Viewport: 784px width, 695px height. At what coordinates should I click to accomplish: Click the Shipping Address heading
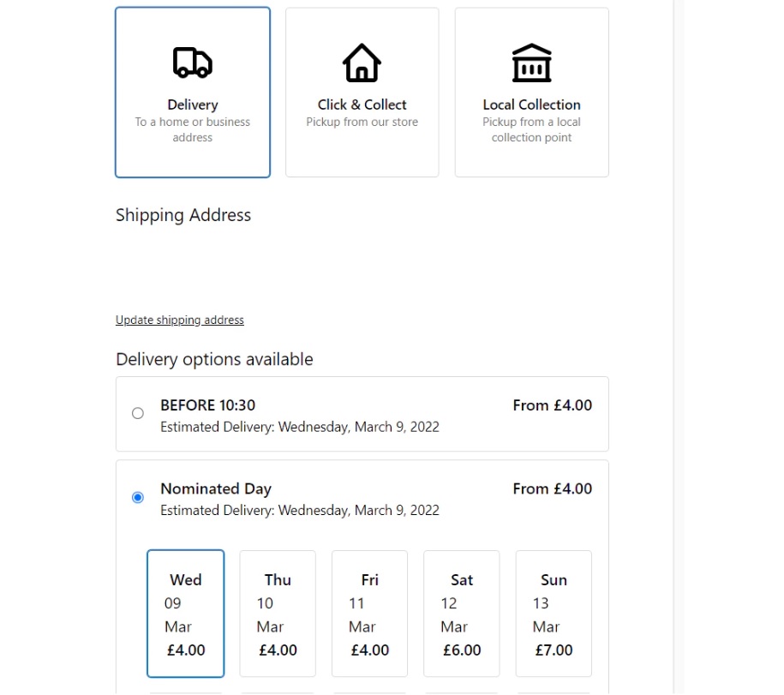(x=183, y=215)
